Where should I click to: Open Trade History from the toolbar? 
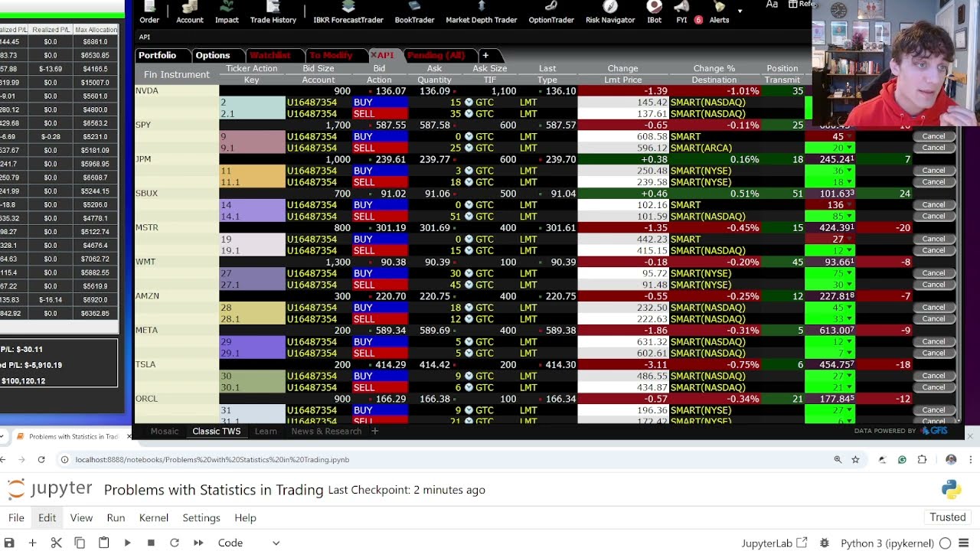click(273, 12)
